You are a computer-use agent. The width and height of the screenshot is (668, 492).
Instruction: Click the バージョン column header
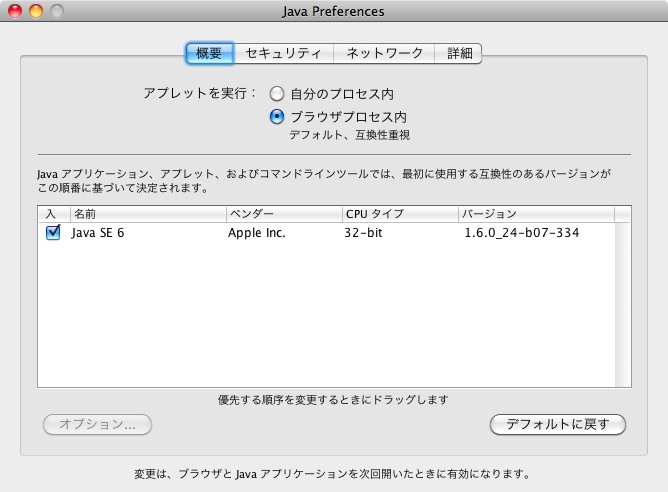535,214
